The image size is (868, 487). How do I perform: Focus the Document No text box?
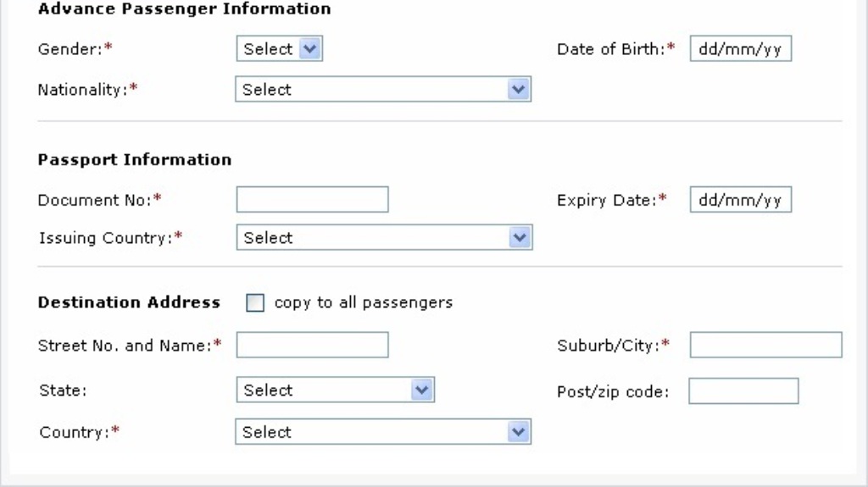[312, 200]
